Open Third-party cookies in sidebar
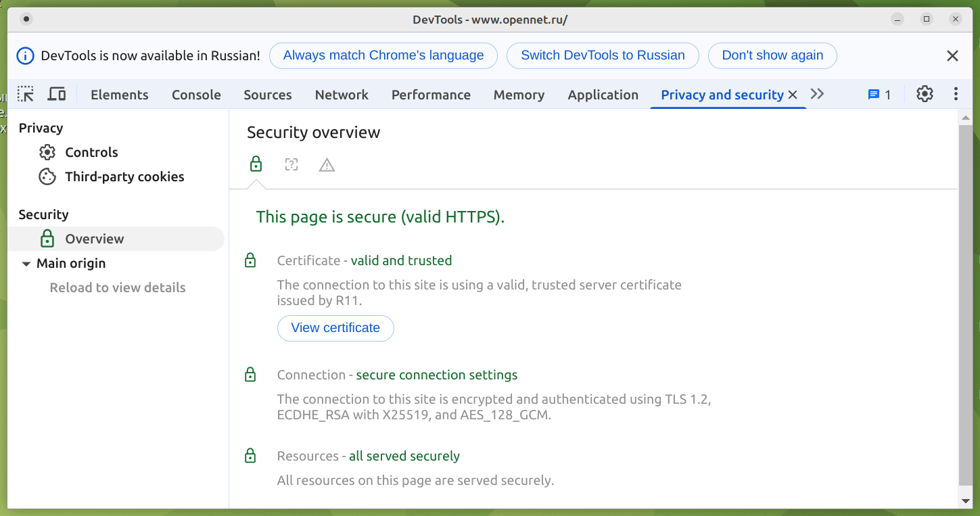This screenshot has height=516, width=980. click(124, 177)
